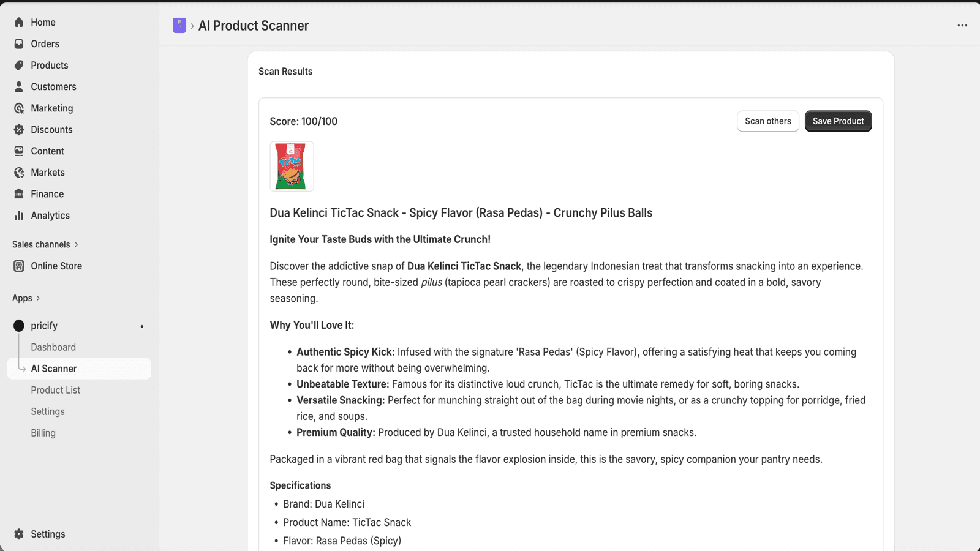980x551 pixels.
Task: Click the TicTac snack product thumbnail
Action: coord(292,167)
